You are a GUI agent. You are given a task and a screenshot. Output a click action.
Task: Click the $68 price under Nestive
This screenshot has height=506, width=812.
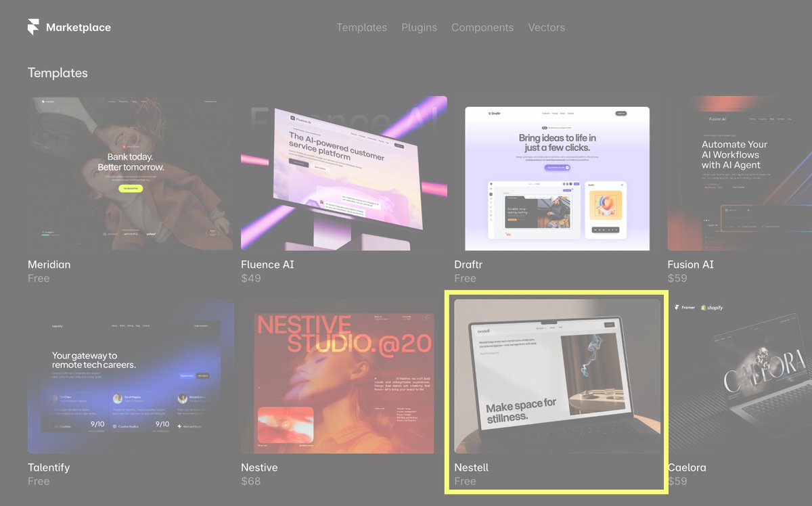coord(251,482)
